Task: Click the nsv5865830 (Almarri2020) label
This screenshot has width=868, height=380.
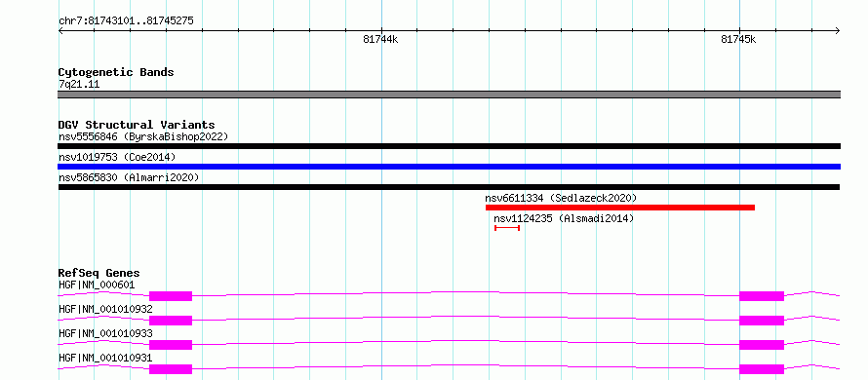Action: pyautogui.click(x=129, y=177)
